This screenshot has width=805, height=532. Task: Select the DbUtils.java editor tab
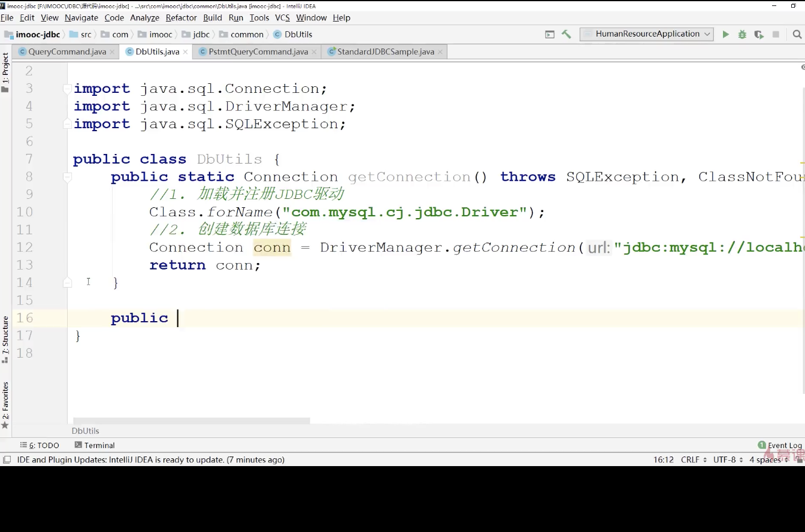[157, 52]
